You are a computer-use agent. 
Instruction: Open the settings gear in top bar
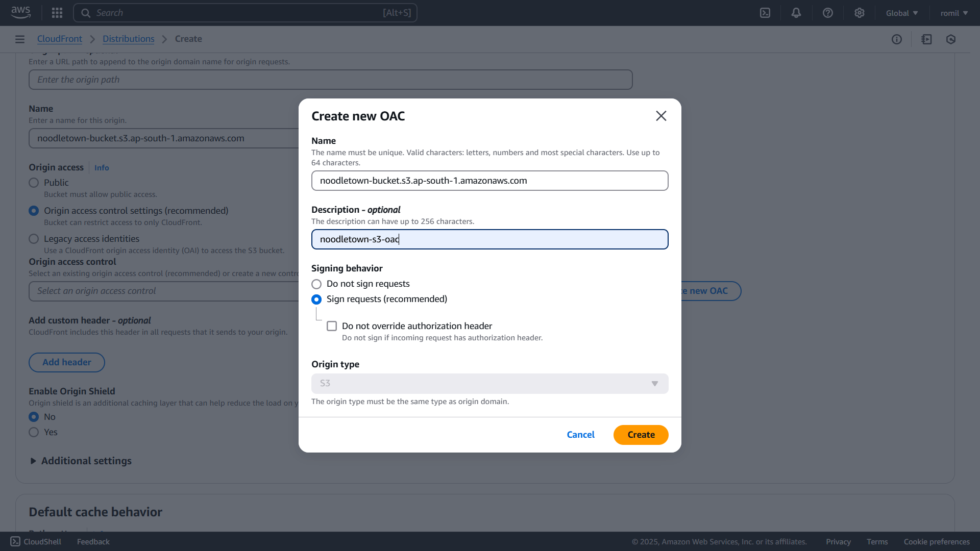(x=860, y=13)
